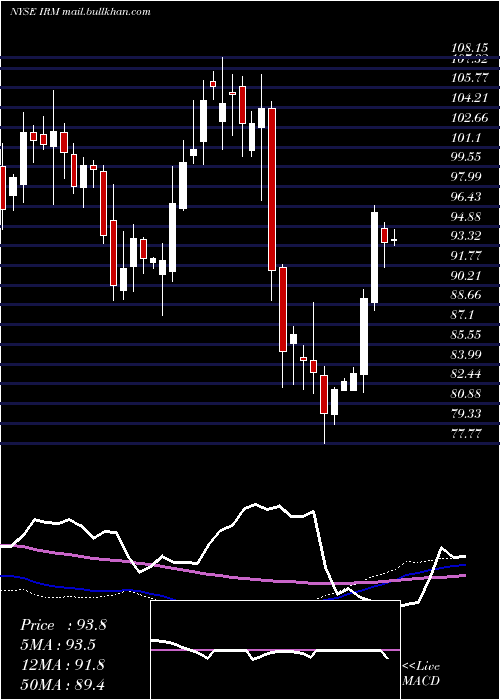Click the <<Live MACD label
This screenshot has height=700, width=500.
[x=421, y=673]
